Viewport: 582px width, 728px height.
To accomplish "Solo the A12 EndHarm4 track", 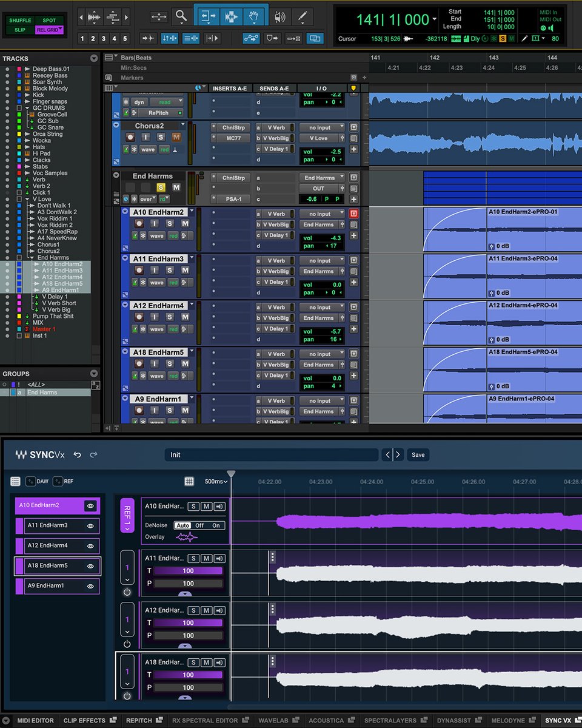I will pos(170,317).
